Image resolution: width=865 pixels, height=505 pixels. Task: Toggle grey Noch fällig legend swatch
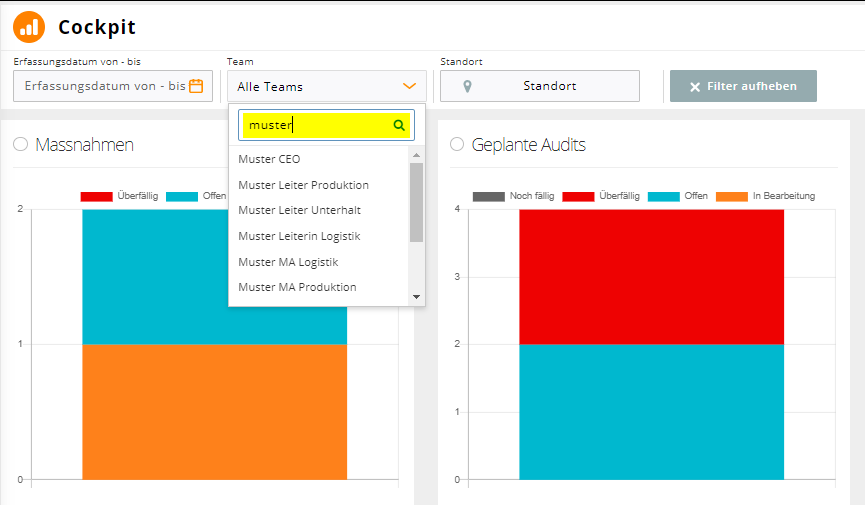tap(489, 196)
